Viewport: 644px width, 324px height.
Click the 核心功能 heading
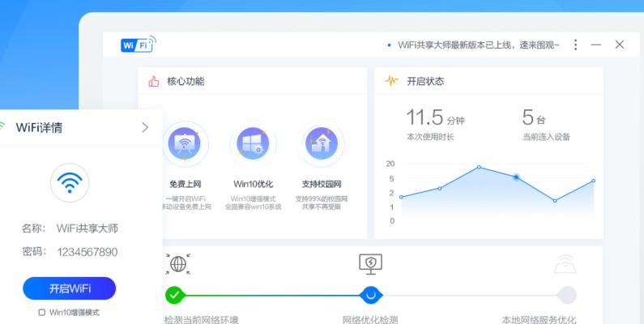coord(186,81)
